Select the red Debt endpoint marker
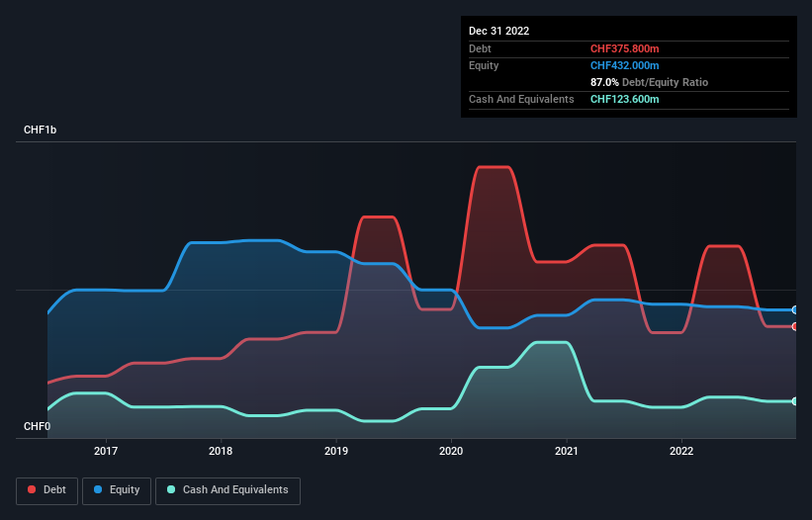812x520 pixels. point(795,326)
